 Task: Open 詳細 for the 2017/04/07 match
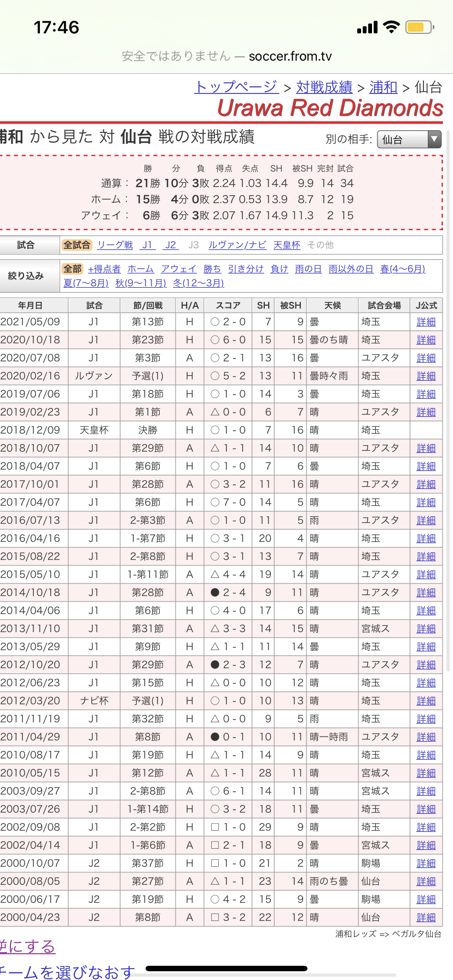coord(426,503)
